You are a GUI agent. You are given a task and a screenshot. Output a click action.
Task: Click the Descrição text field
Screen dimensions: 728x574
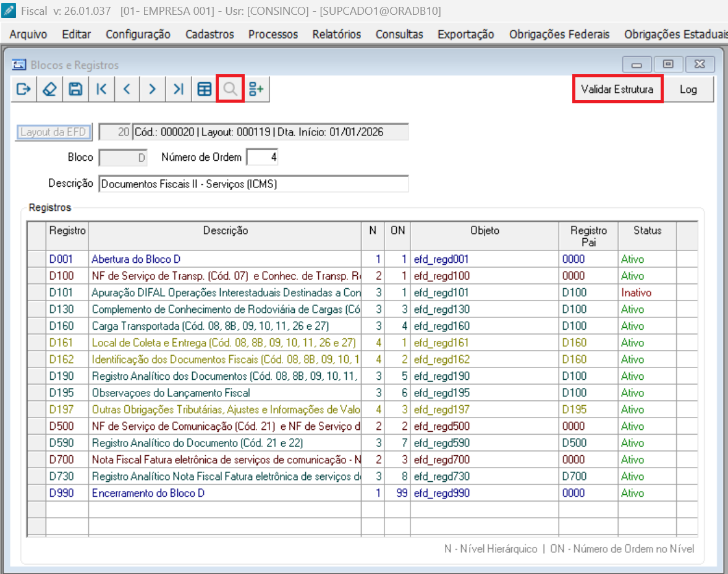253,184
